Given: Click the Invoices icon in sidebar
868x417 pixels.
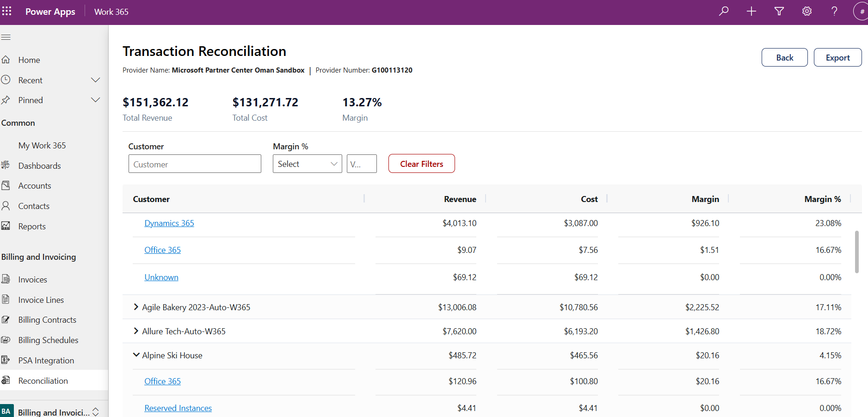Looking at the screenshot, I should tap(6, 279).
